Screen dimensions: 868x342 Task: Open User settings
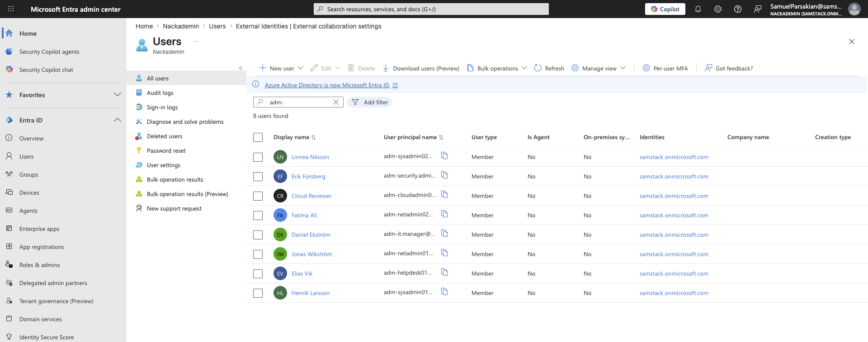(164, 165)
